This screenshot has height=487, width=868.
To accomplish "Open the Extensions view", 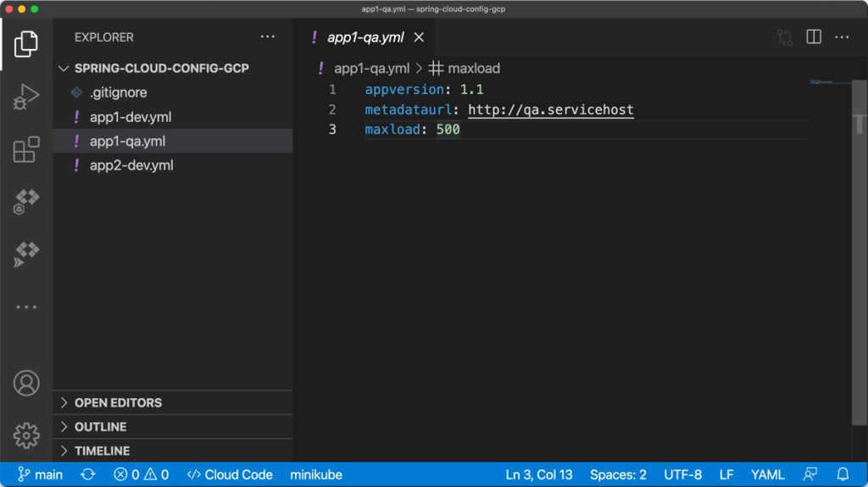I will [26, 150].
